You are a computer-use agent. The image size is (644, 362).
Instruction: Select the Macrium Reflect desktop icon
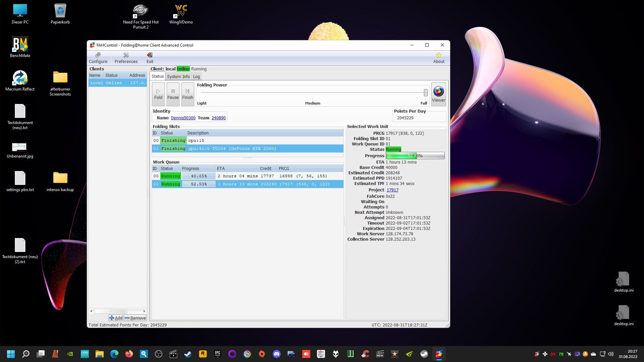coord(20,81)
